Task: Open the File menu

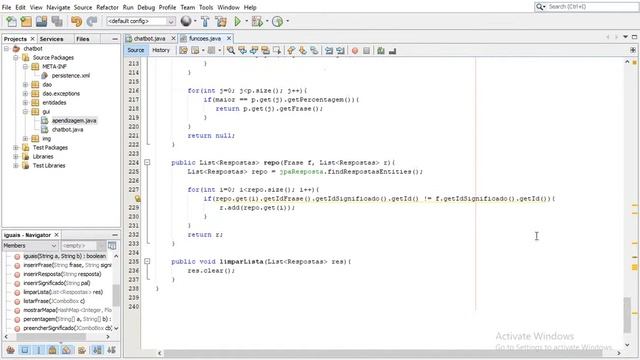Action: coord(7,7)
